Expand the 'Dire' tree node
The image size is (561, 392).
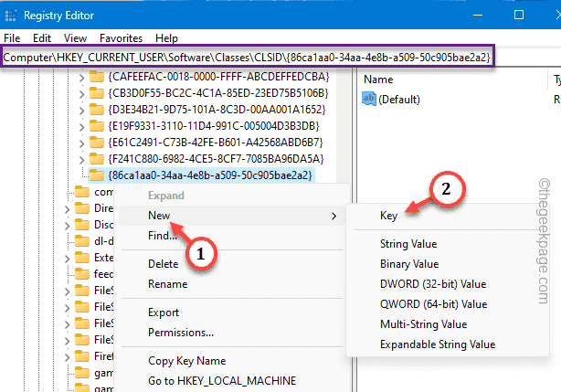(x=68, y=209)
